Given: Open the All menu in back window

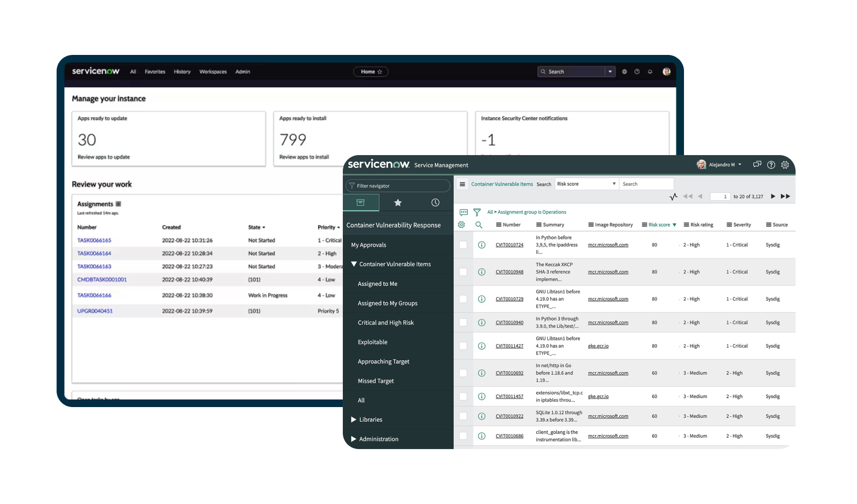Looking at the screenshot, I should [133, 72].
